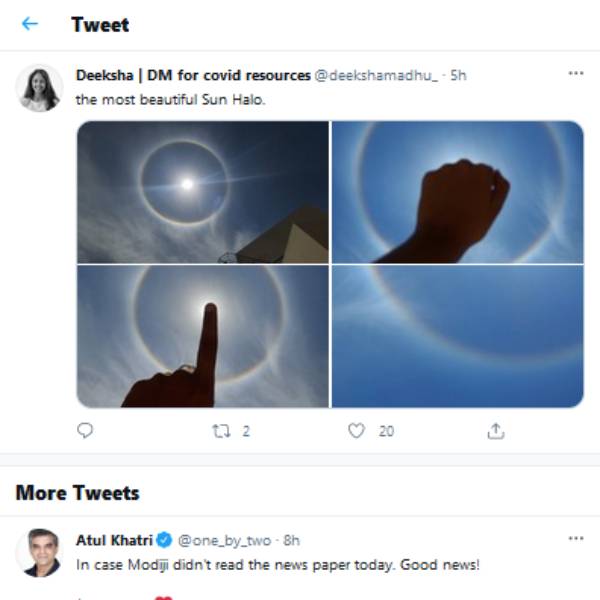Open Atul Khatri's profile picture
This screenshot has width=600, height=600.
click(x=40, y=553)
